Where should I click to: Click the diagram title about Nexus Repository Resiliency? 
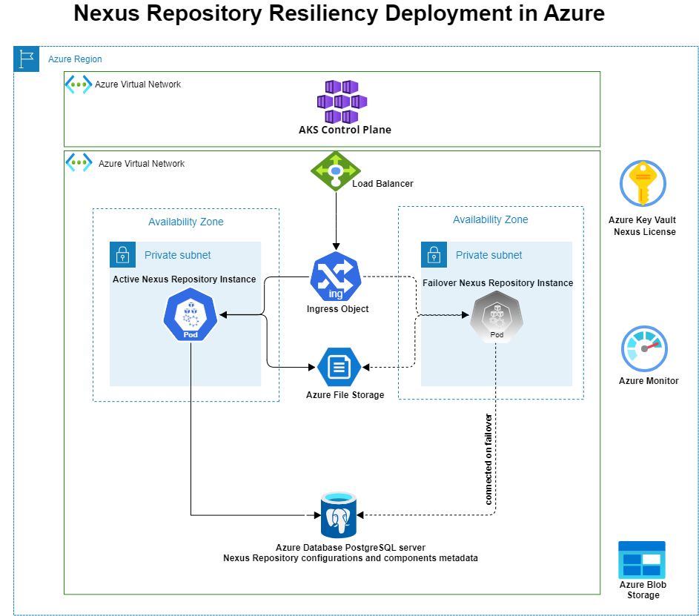[x=339, y=13]
